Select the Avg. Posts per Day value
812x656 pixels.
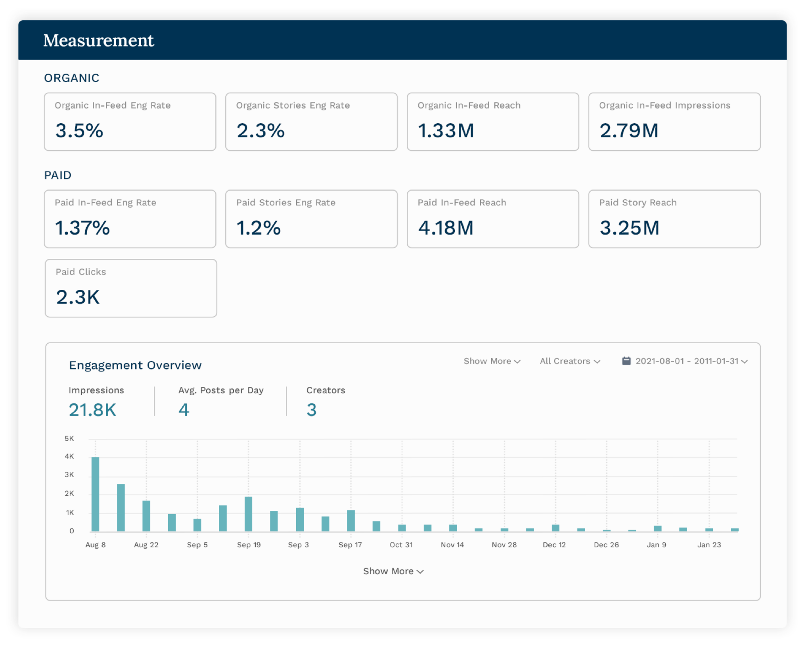point(184,410)
